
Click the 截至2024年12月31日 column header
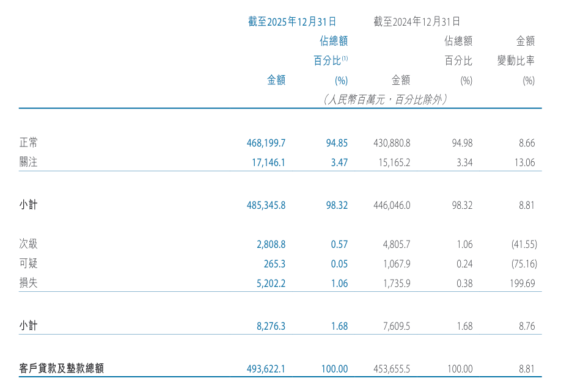coord(417,21)
